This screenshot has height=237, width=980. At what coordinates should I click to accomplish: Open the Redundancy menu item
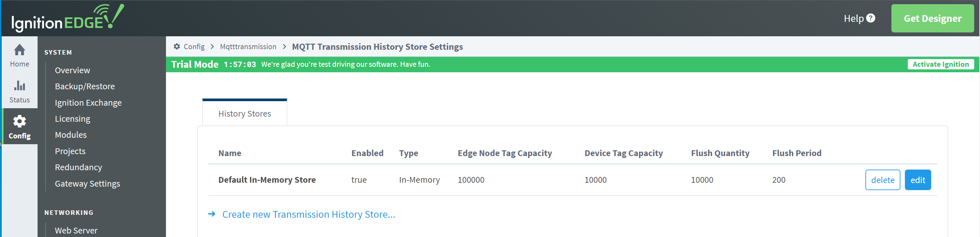(x=78, y=167)
